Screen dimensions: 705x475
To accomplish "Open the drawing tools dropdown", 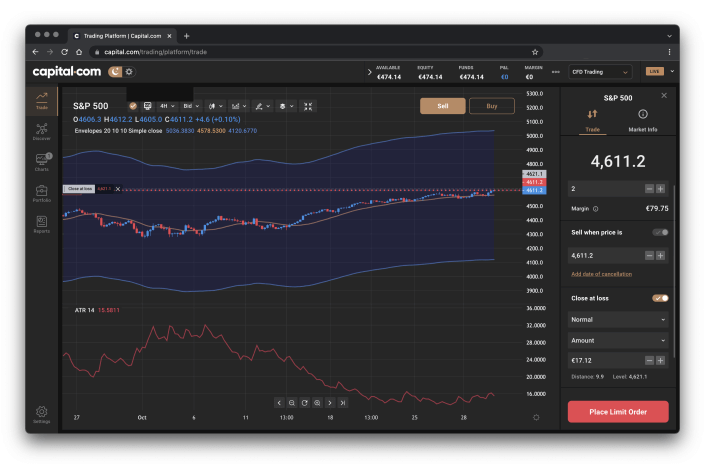I will 263,106.
